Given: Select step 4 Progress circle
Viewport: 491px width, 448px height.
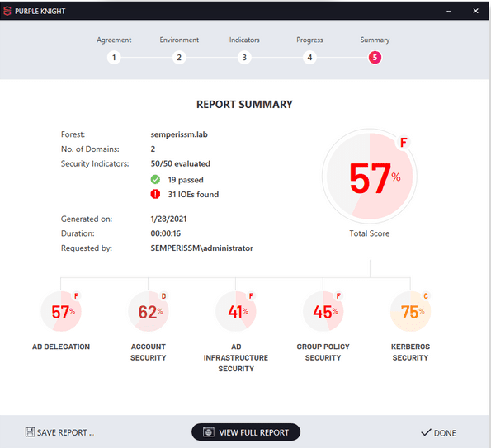Looking at the screenshot, I should tap(309, 58).
